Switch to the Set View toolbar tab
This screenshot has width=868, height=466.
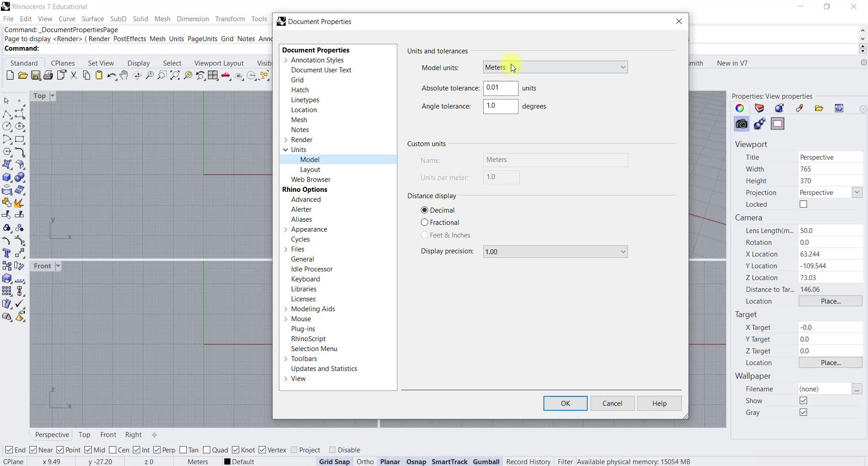pos(101,63)
